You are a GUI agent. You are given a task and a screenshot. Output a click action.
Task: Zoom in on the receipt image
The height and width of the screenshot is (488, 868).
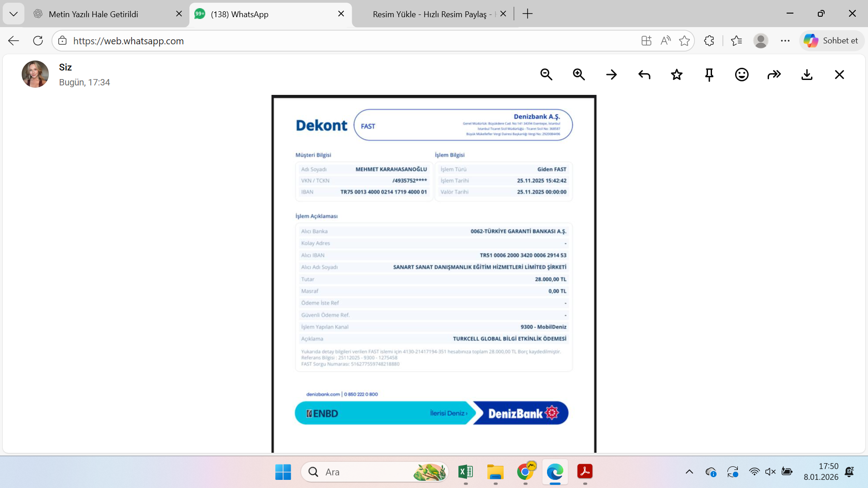point(579,75)
